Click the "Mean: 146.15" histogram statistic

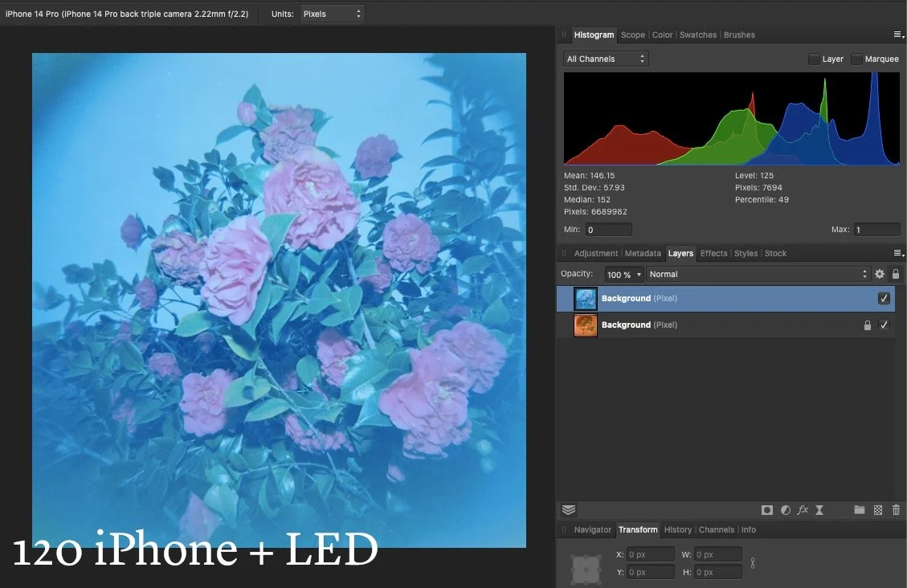590,175
